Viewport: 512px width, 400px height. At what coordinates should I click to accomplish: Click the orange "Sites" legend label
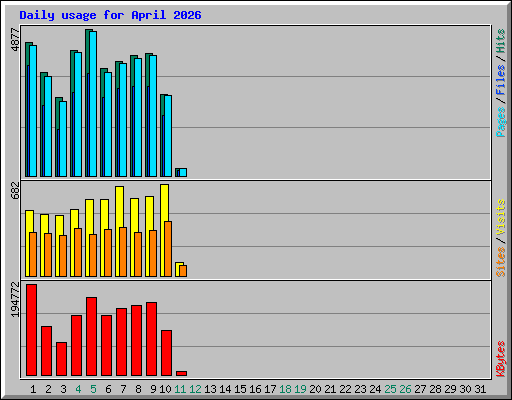(500, 262)
